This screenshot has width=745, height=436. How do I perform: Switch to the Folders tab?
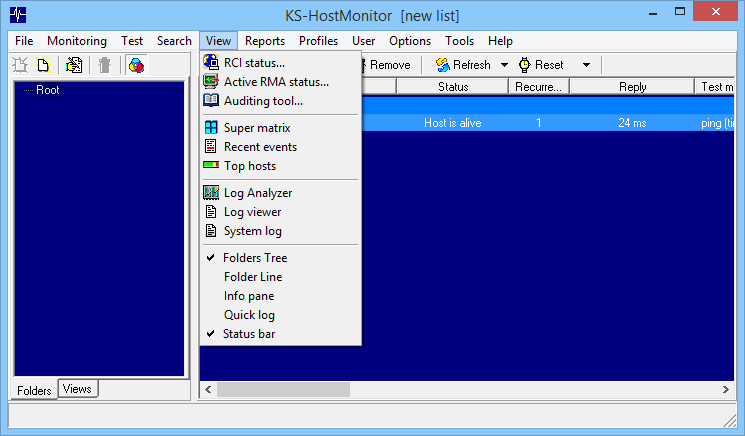34,390
